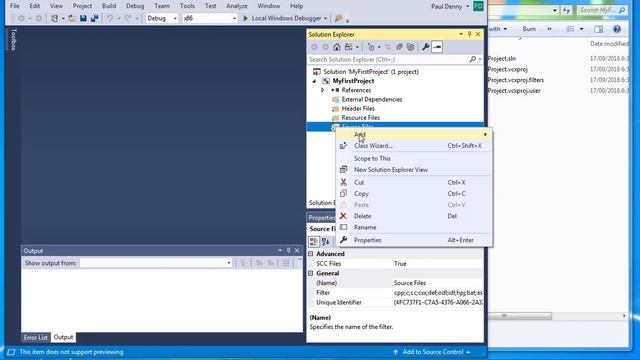
Task: Click the Alphabetical sort icon in Properties panel
Action: (x=326, y=242)
